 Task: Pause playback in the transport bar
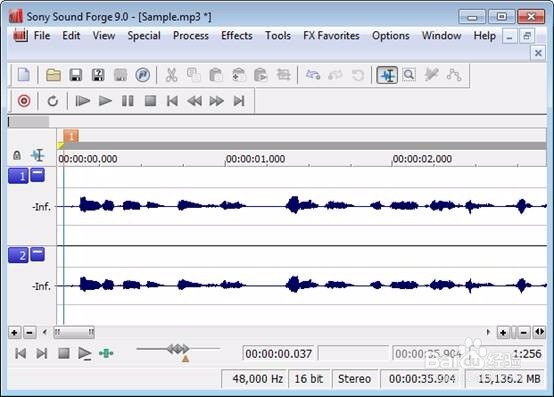[x=128, y=101]
